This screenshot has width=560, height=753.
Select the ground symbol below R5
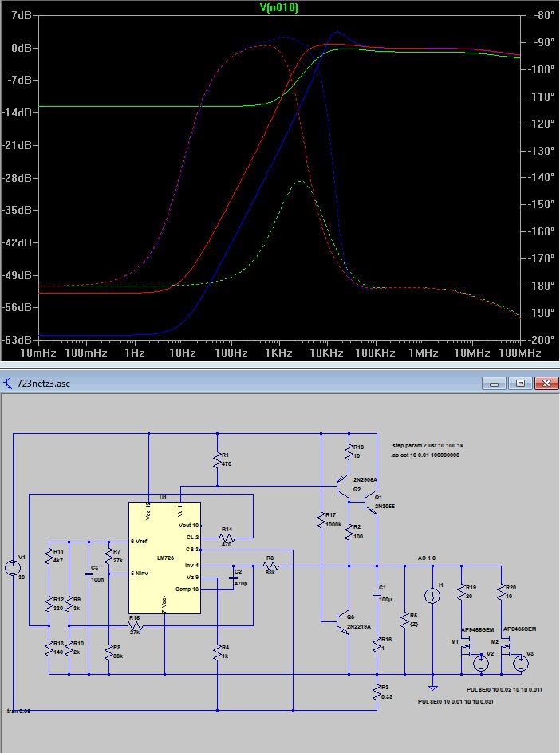pyautogui.click(x=432, y=686)
